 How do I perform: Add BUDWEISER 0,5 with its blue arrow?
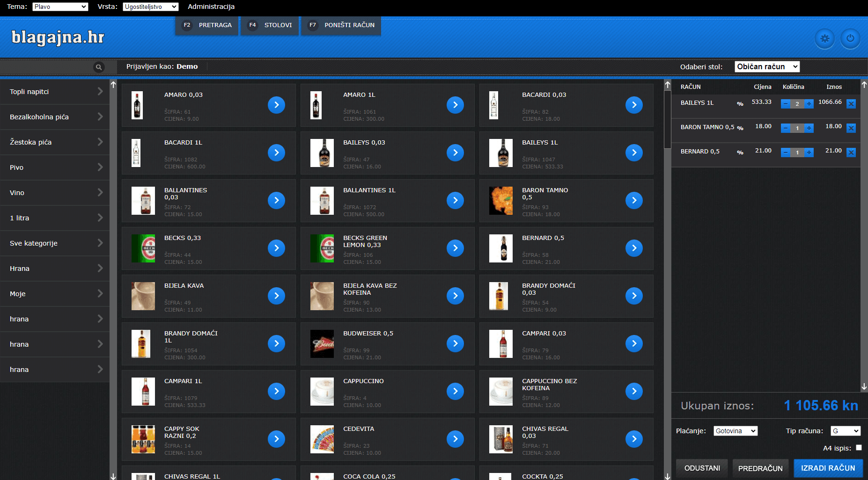(455, 343)
